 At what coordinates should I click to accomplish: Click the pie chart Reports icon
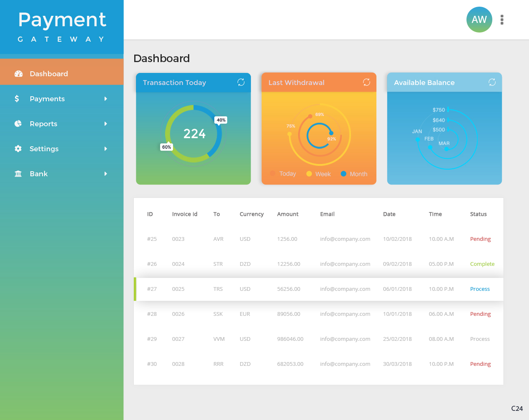18,124
